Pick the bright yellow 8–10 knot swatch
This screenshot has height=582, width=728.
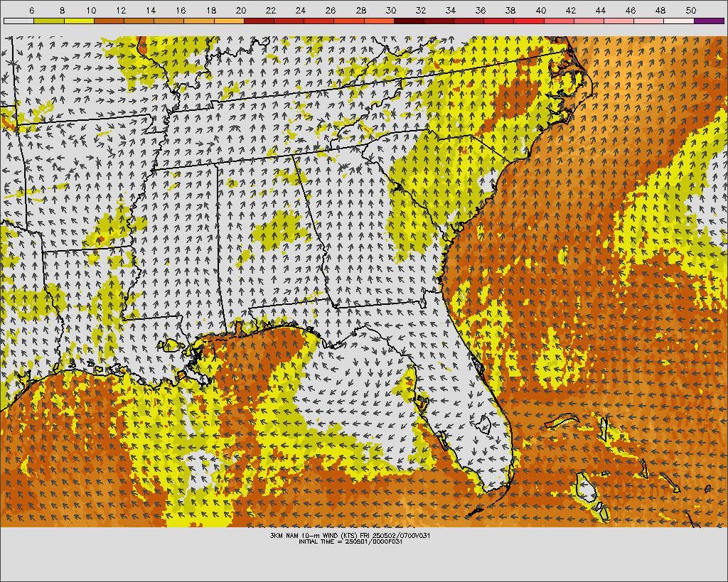coord(79,21)
